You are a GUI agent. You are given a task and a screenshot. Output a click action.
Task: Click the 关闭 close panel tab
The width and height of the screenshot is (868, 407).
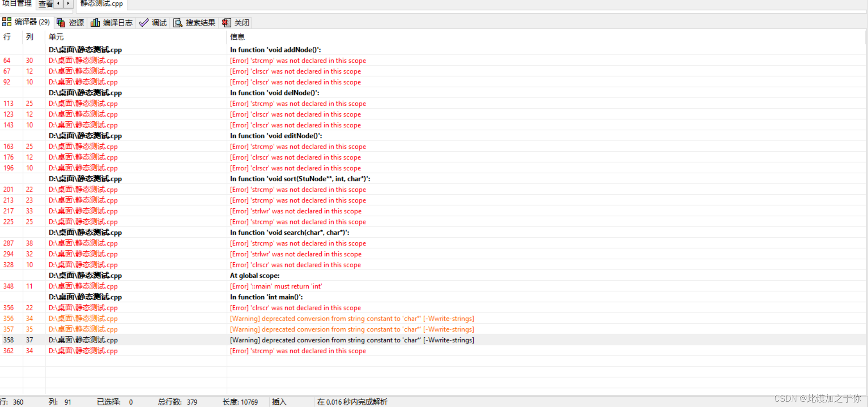[x=236, y=23]
